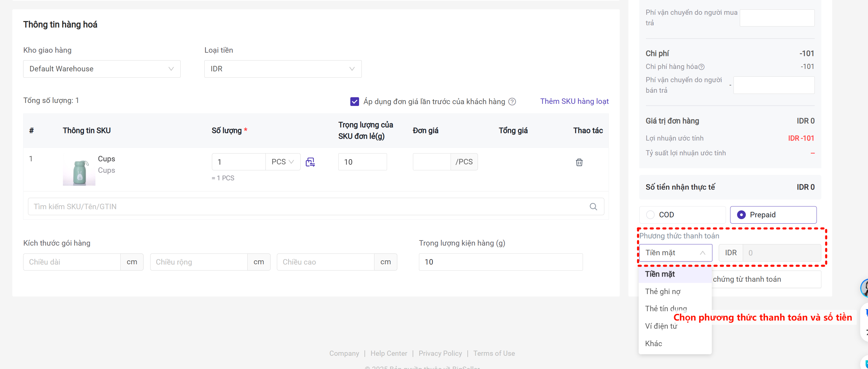Click the search magnifier in SKU search box
This screenshot has width=868, height=369.
[593, 206]
